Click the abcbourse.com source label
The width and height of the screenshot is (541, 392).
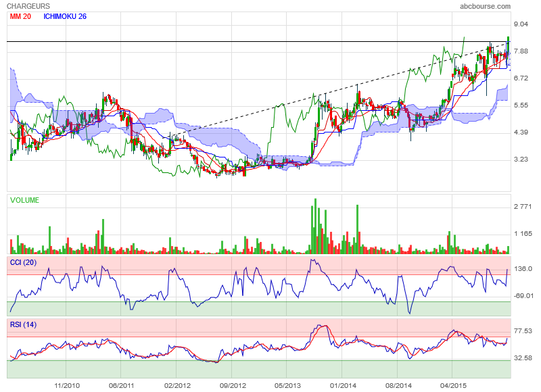pos(485,6)
